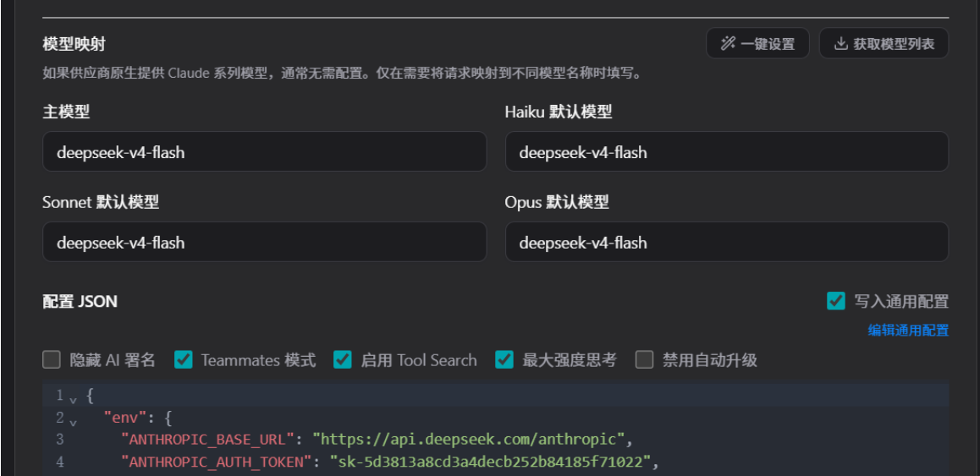Click the ANTHROPIC_BASE_URL key in JSON
980x476 pixels.
(207, 439)
